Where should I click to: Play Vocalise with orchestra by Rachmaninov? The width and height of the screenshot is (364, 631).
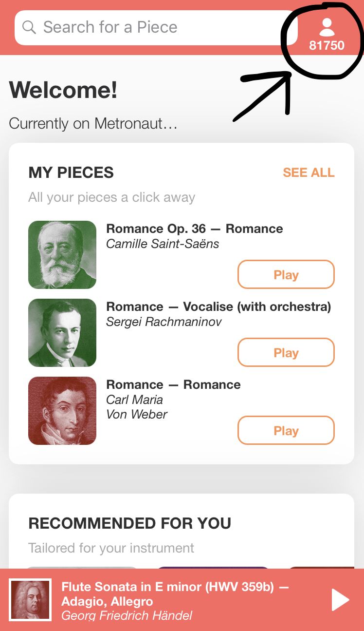point(286,353)
